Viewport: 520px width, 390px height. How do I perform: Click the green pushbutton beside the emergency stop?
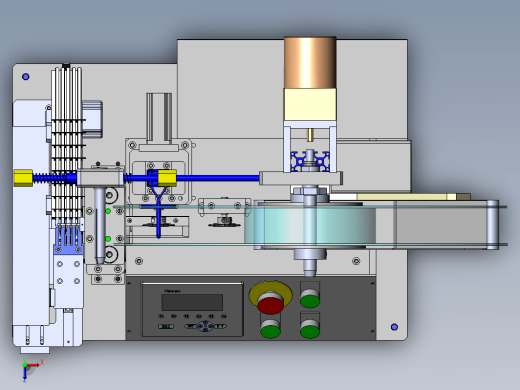(310, 300)
